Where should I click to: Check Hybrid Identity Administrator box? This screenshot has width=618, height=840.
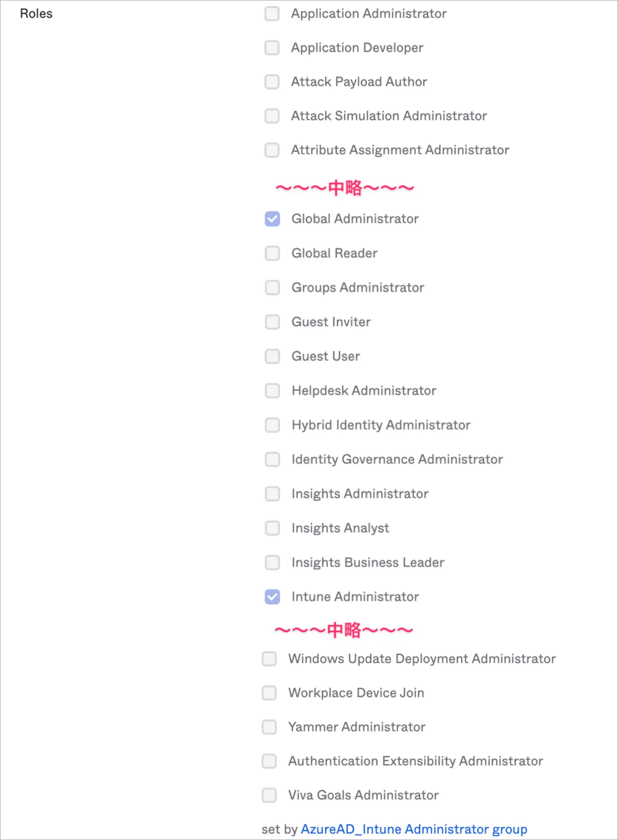tap(272, 425)
